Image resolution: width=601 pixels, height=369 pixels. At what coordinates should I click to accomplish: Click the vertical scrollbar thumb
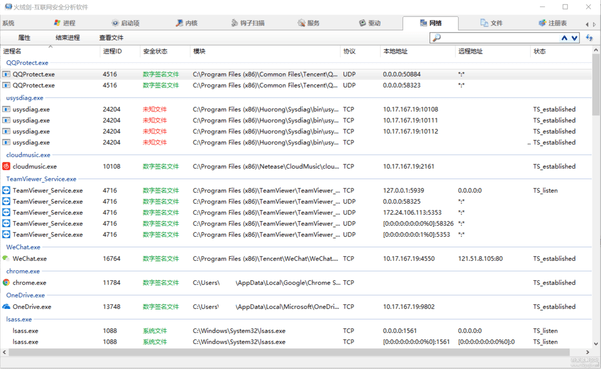click(596, 84)
